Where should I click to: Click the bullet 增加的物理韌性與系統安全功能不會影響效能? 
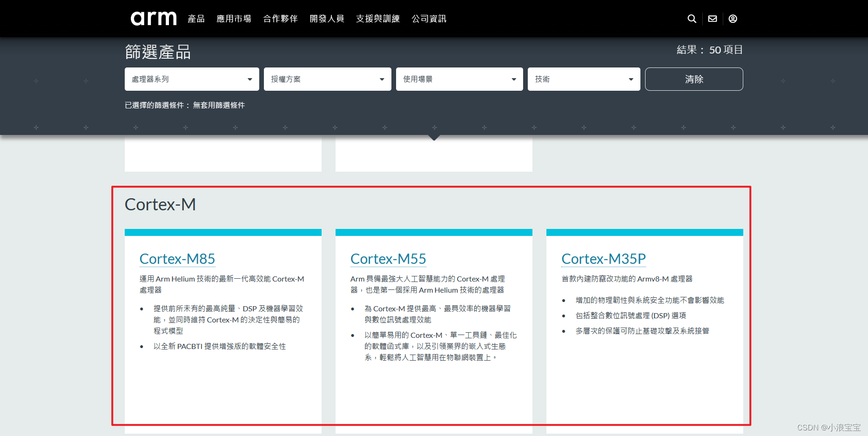pos(650,300)
